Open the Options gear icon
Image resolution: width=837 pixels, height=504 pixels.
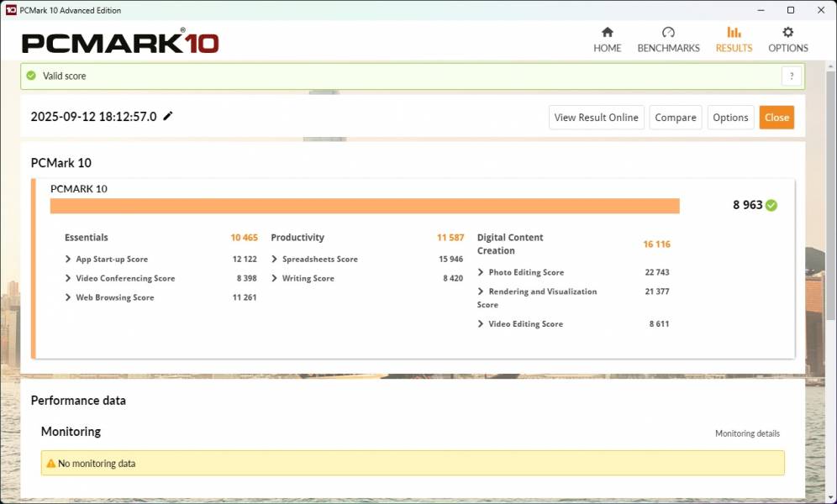pos(787,33)
